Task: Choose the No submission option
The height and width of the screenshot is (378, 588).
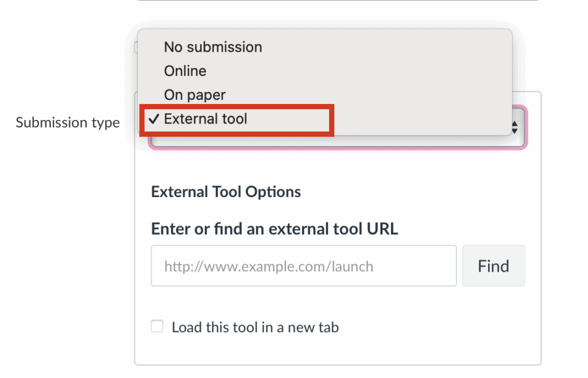Action: point(212,47)
